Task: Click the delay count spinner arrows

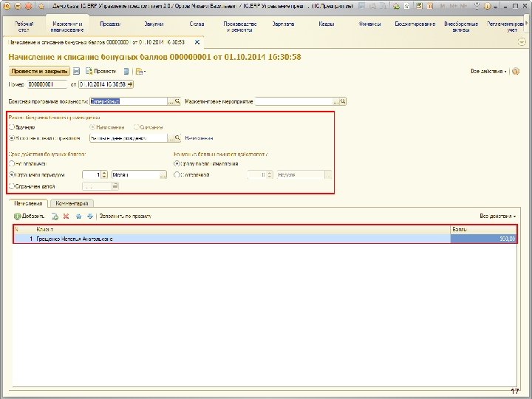Action: pyautogui.click(x=270, y=174)
